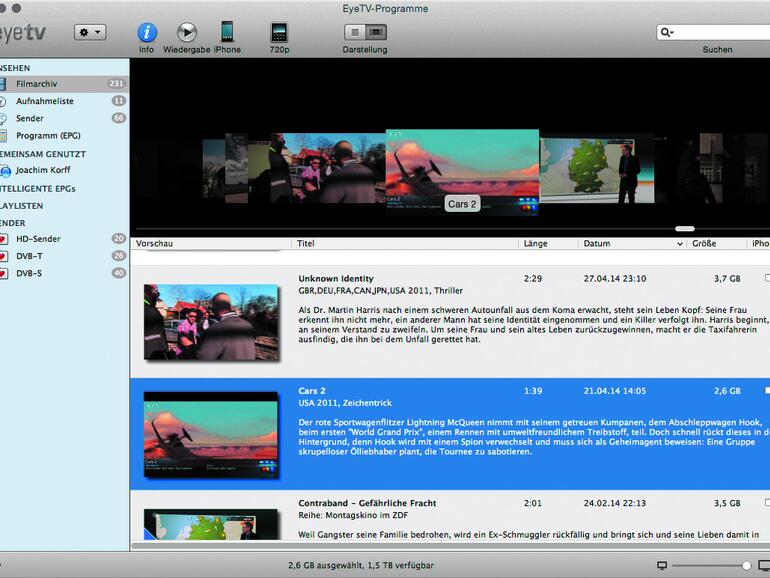Click the horizontal scrollbar below the list
The image size is (770, 578).
point(450,545)
